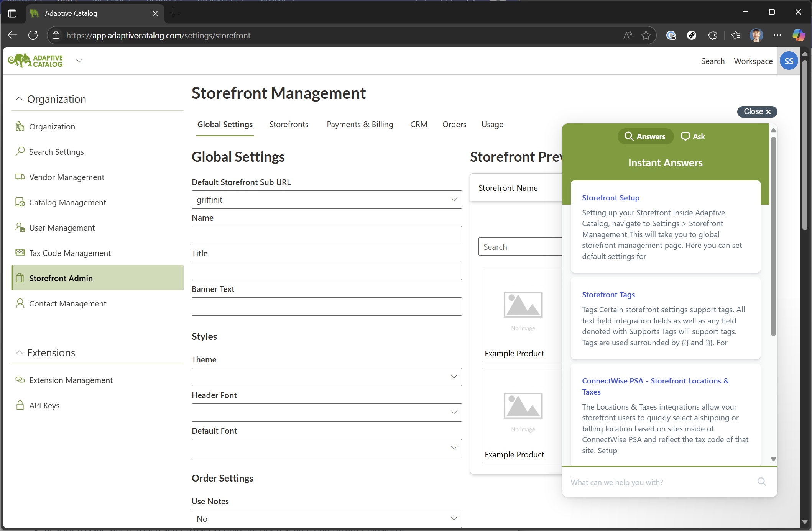Screen dimensions: 812x531
Task: Close the help widget with Close button
Action: [x=757, y=111]
